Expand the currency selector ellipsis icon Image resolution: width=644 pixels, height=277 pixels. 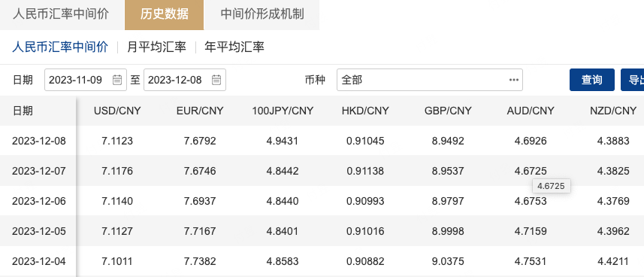[514, 80]
